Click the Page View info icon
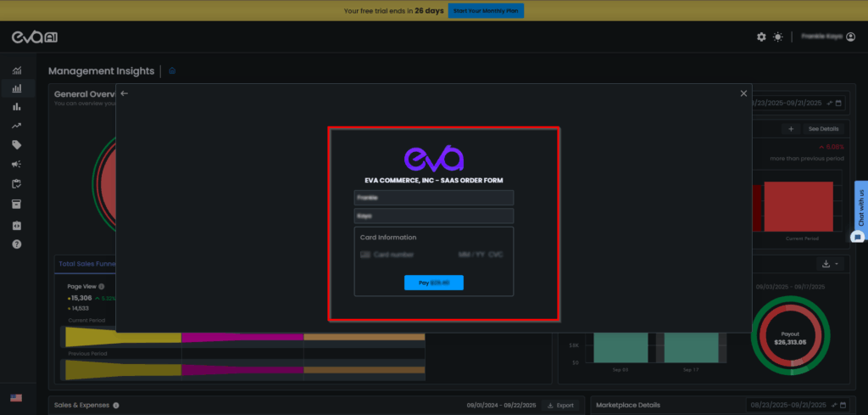Viewport: 868px width, 415px height. (102, 287)
